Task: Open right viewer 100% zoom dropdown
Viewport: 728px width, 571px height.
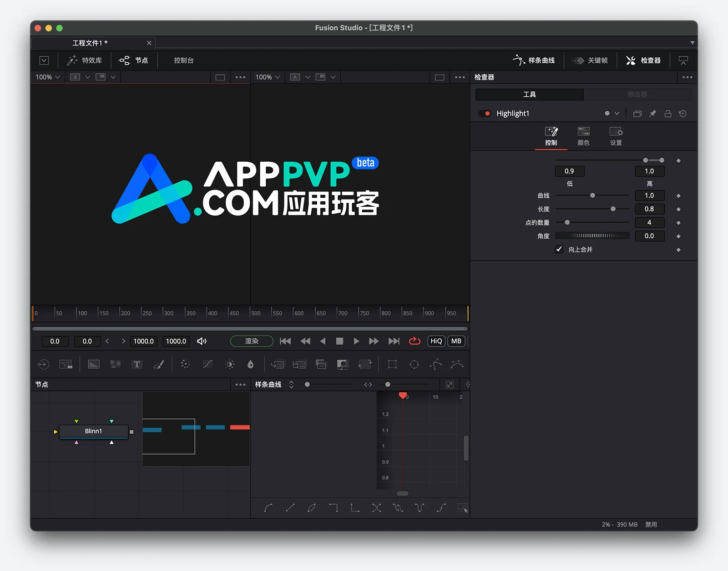Action: (x=268, y=77)
